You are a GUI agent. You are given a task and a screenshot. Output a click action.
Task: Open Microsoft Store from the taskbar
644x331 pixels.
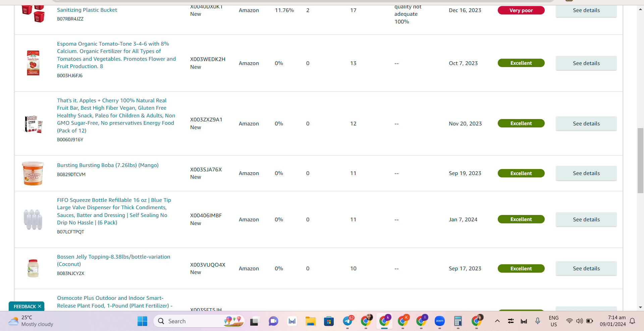click(329, 321)
